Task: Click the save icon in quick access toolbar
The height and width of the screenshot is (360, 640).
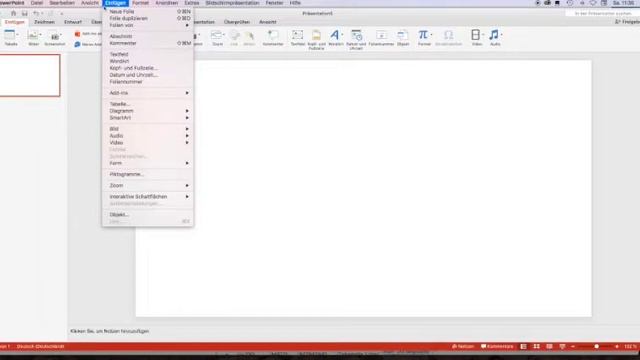Action: coord(24,13)
